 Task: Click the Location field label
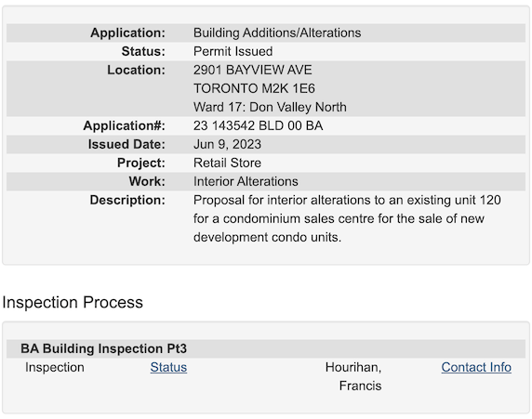tap(137, 71)
